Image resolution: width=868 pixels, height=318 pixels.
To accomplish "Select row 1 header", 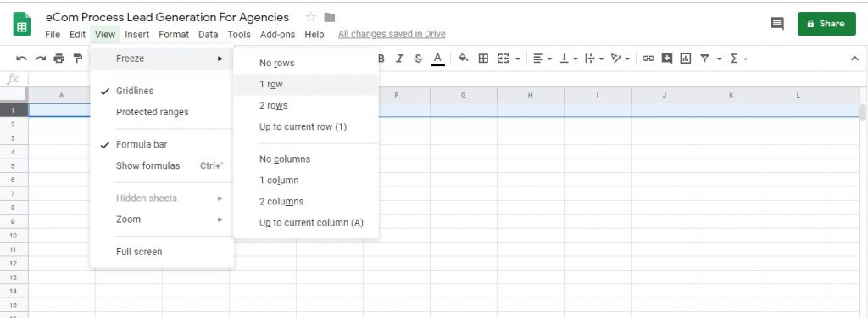I will point(14,109).
